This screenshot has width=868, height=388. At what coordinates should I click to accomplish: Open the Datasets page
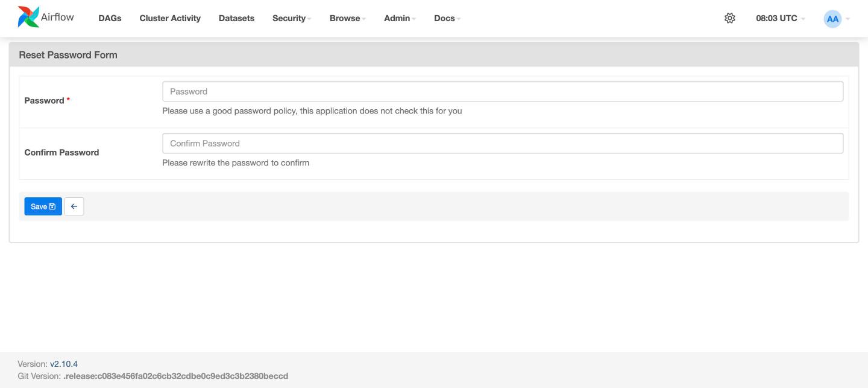click(236, 18)
